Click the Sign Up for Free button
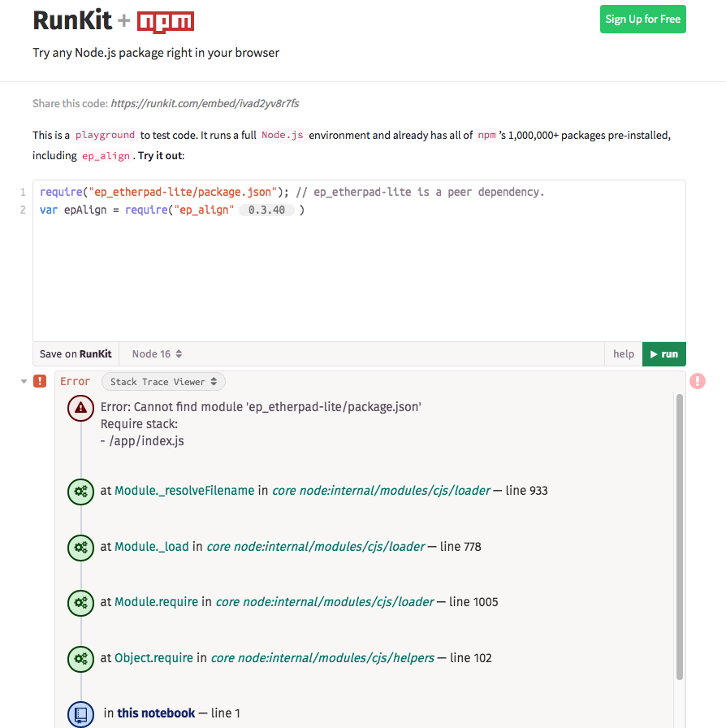 (x=642, y=19)
